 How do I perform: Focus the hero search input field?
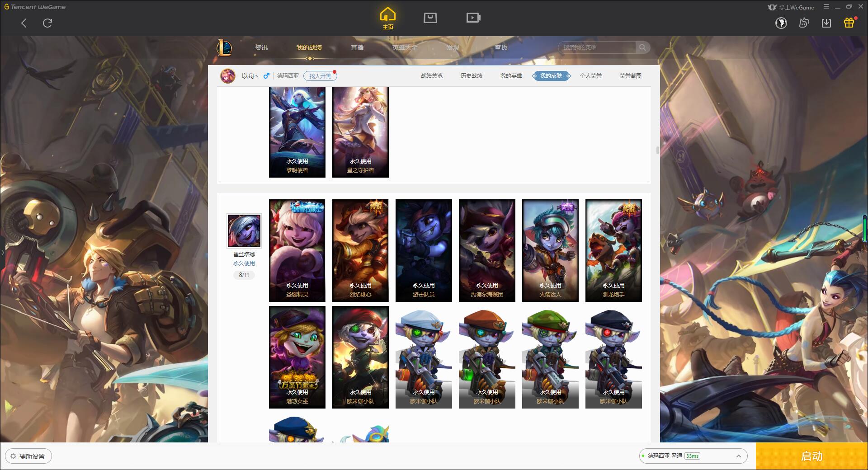[x=597, y=47]
